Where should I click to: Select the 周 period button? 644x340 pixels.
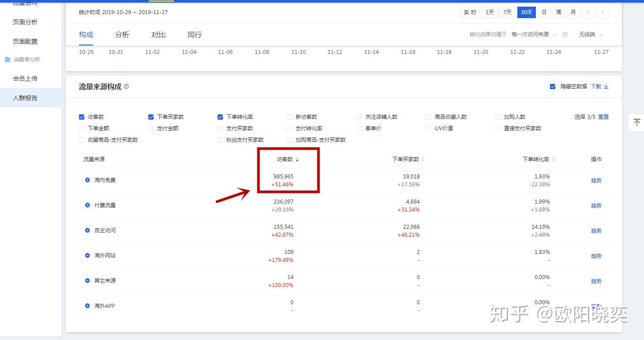[559, 12]
